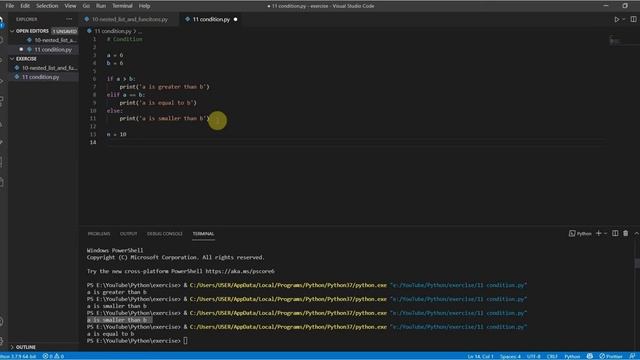Click code line 'if a > b:'

coord(121,79)
